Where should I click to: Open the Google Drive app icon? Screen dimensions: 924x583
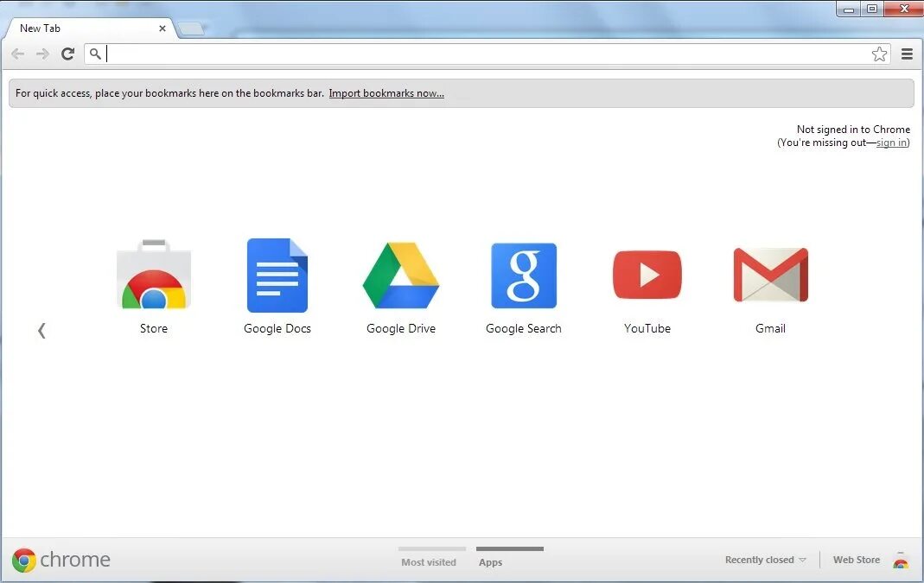coord(401,275)
